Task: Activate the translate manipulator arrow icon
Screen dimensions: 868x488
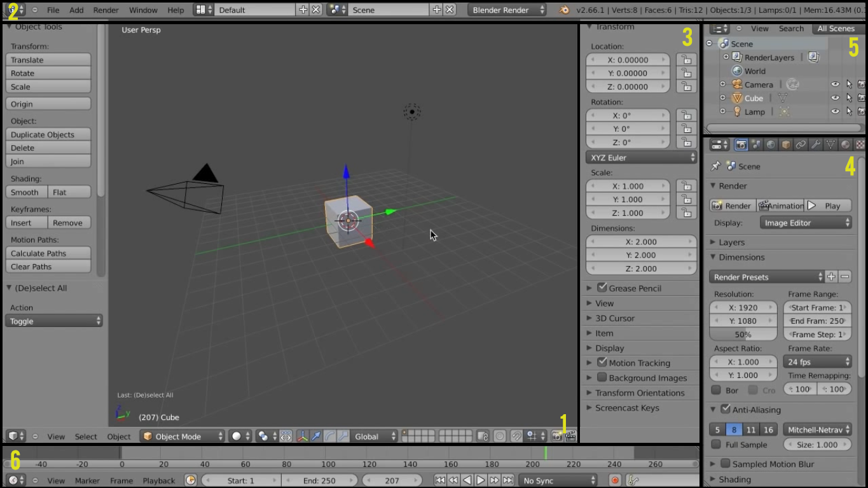Action: 316,436
